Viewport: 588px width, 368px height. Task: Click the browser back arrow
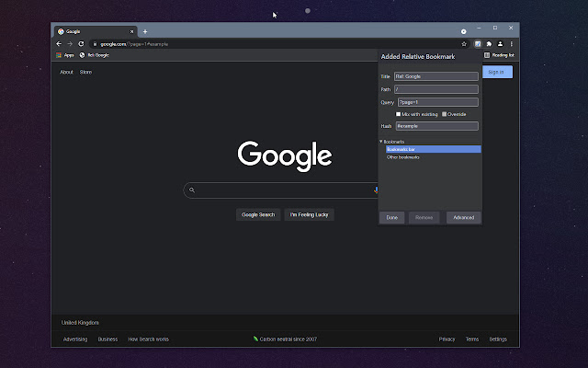pos(59,44)
